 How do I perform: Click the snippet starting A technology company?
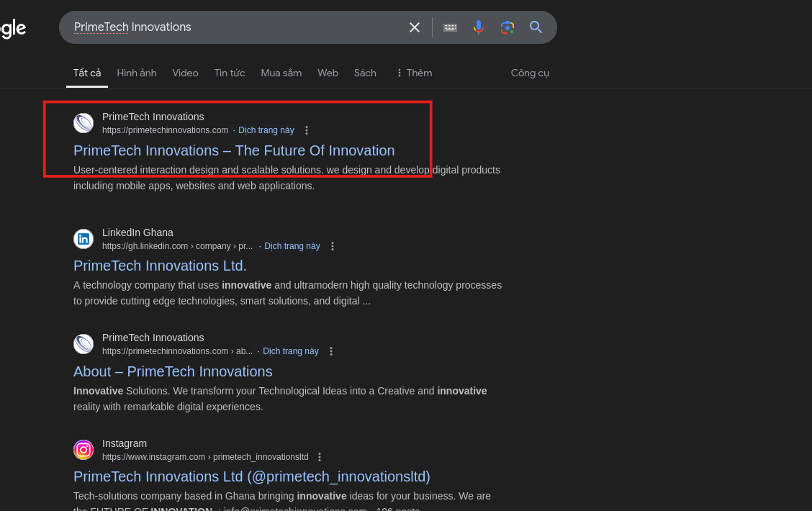point(287,293)
